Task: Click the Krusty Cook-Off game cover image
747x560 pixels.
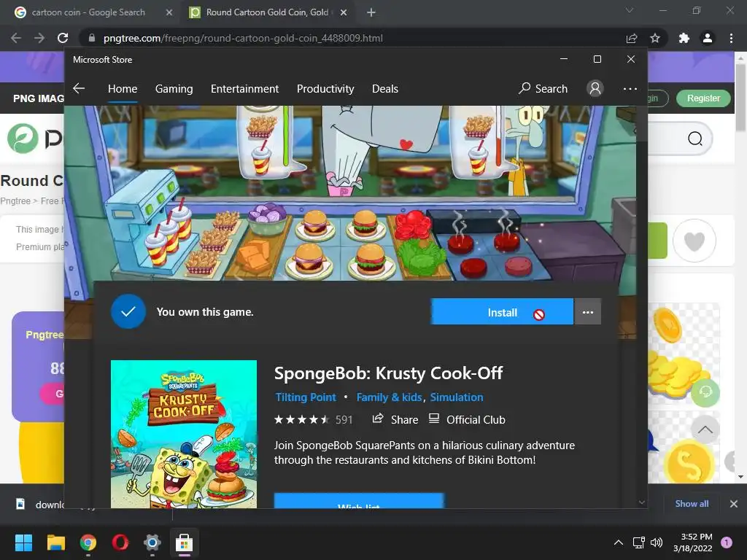Action: [183, 434]
